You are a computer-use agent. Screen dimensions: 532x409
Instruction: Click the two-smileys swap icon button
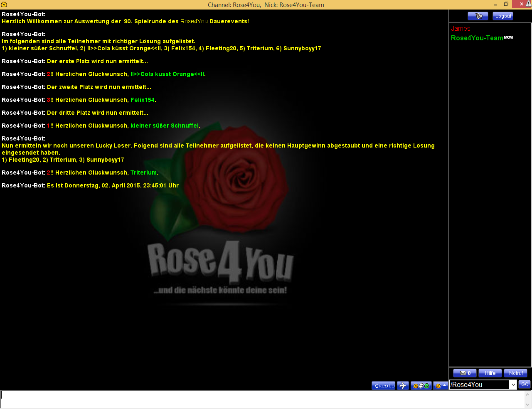tap(421, 386)
